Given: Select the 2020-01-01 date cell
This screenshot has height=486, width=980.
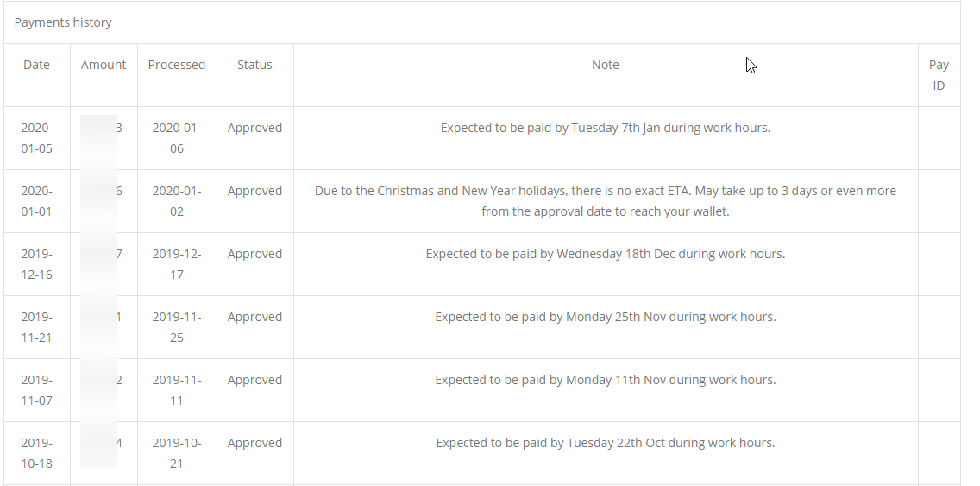Looking at the screenshot, I should point(36,201).
